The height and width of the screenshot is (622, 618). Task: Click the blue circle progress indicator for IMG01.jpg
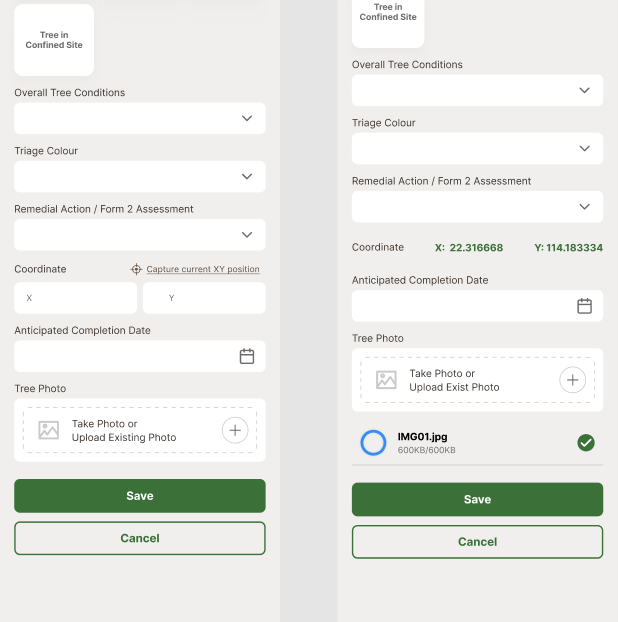(x=373, y=442)
